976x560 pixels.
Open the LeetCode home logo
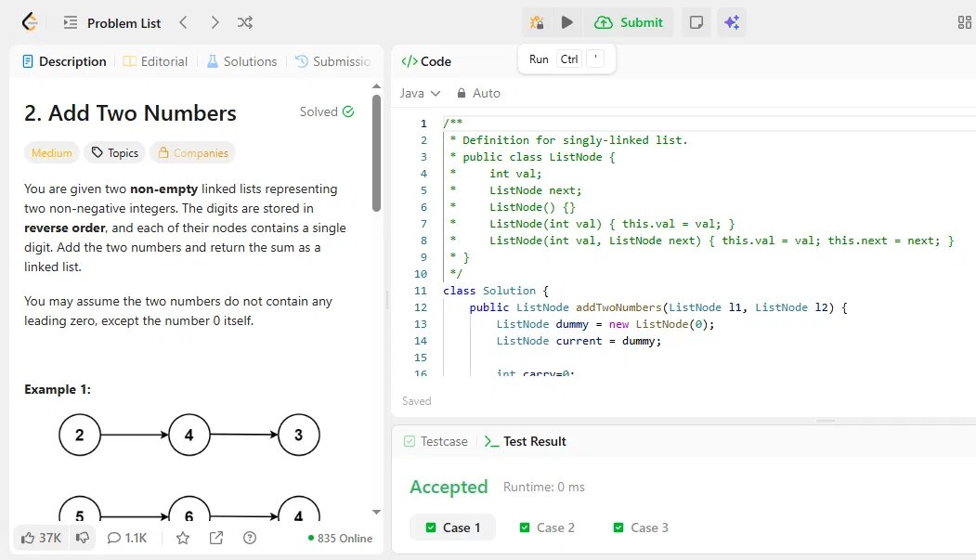point(30,22)
